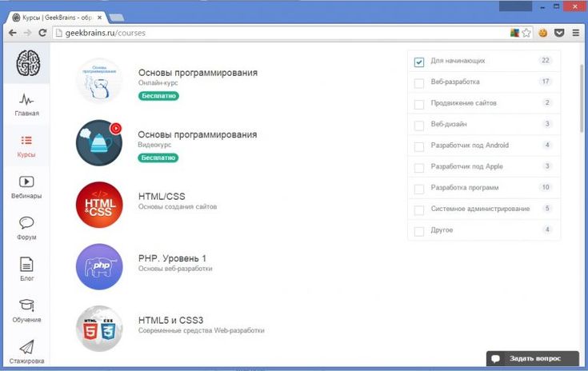Click the GeekBrains brain logo
The image size is (588, 371).
pyautogui.click(x=28, y=63)
